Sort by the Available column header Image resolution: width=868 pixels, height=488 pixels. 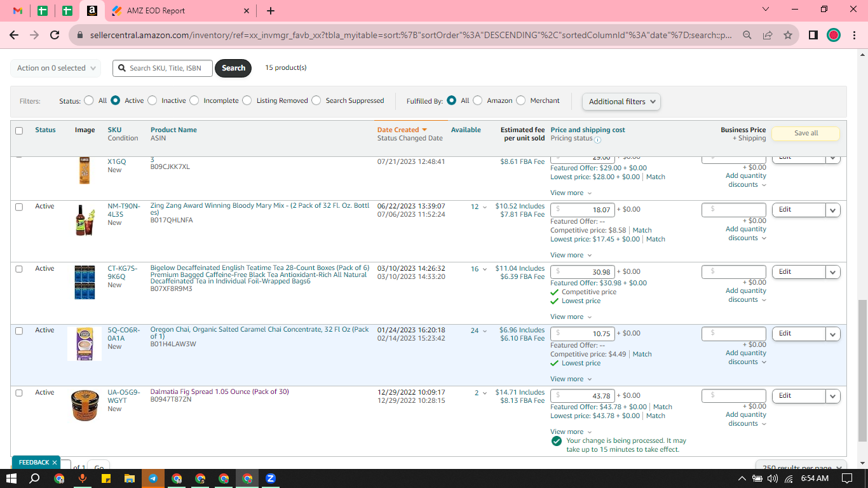[x=466, y=130]
